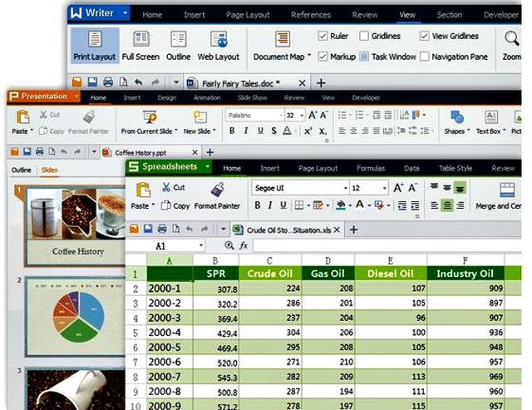This screenshot has width=532, height=410.
Task: Open the References tab in Writer
Action: pos(311,15)
